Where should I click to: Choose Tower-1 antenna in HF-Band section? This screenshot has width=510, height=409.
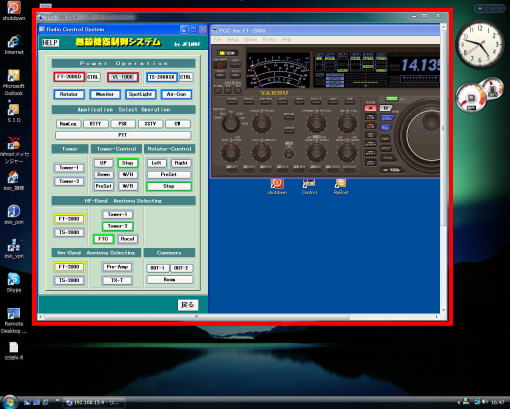118,215
